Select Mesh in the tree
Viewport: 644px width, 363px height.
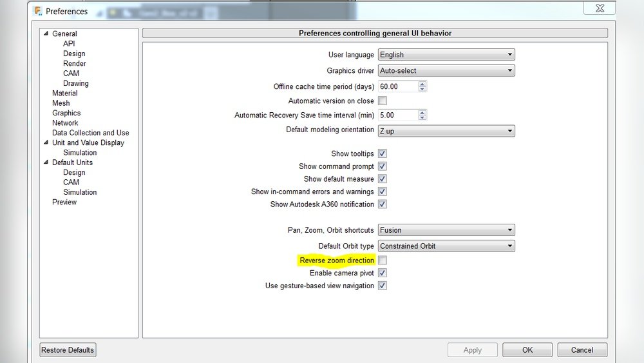[61, 103]
